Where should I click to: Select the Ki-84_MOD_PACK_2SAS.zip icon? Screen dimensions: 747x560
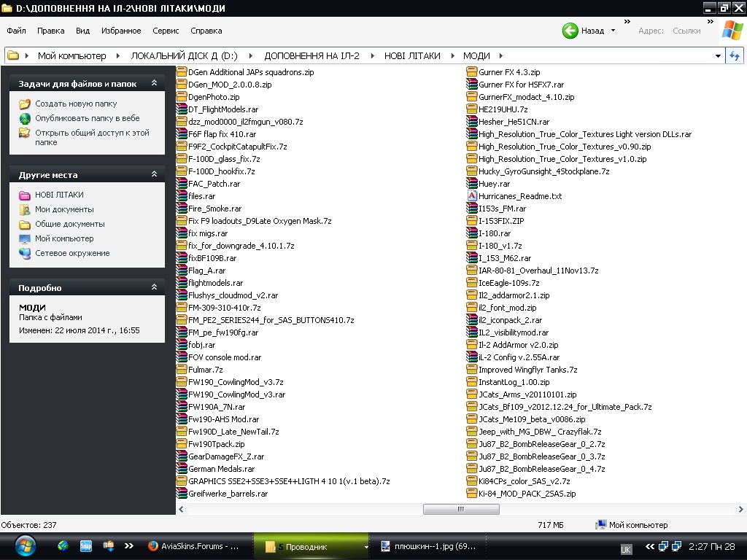coord(472,494)
